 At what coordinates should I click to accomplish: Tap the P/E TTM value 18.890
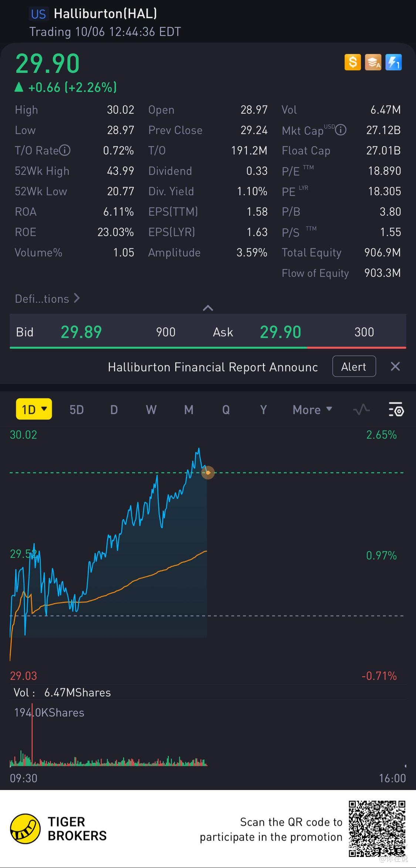[x=385, y=171]
